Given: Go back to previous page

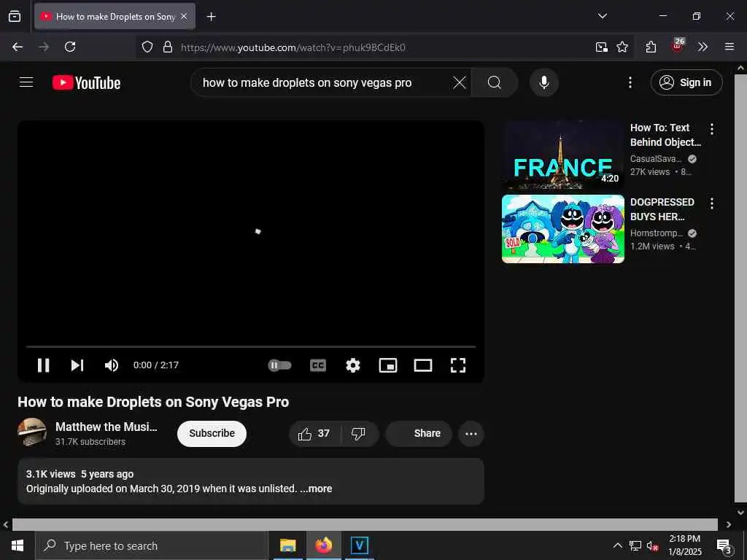Looking at the screenshot, I should (x=18, y=47).
